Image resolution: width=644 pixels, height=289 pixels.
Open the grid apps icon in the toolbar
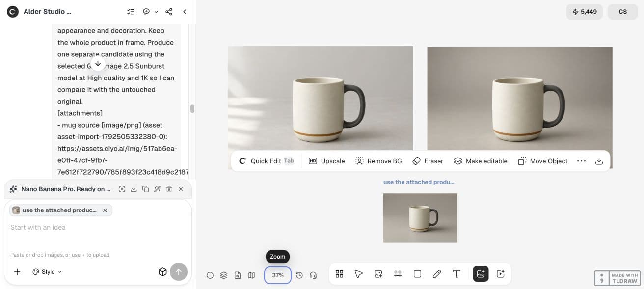point(339,274)
